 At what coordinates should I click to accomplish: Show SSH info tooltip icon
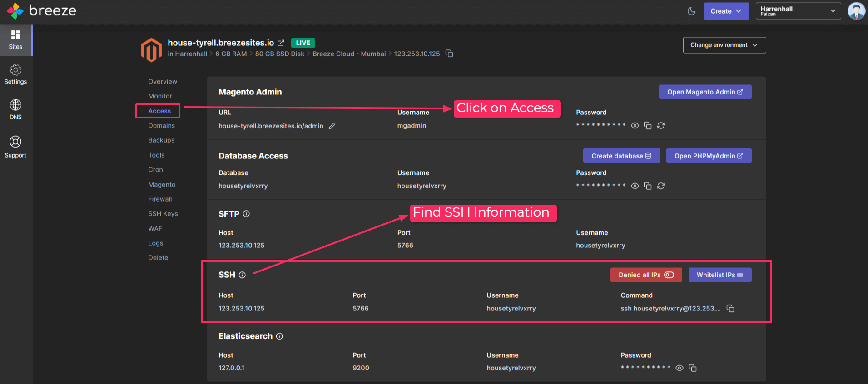coord(242,275)
